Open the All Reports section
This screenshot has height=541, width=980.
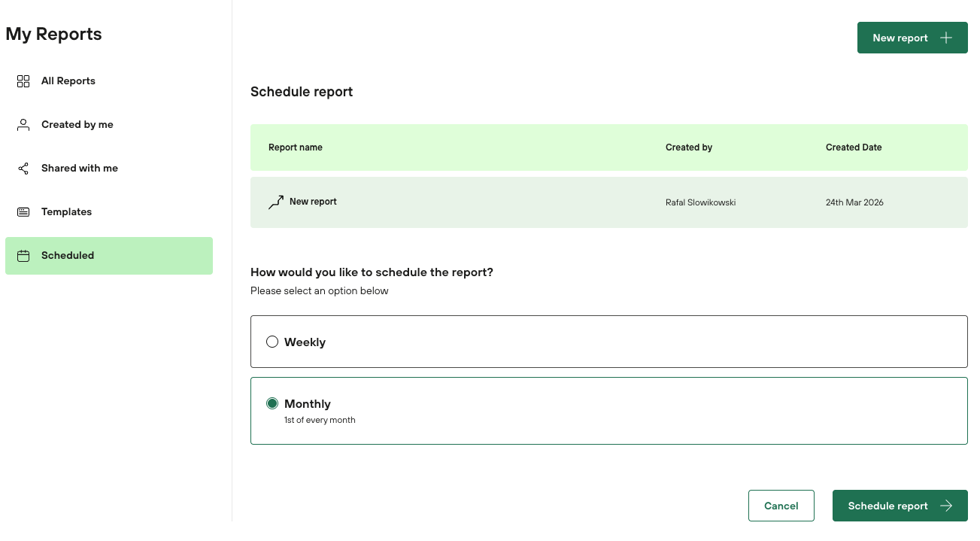[68, 81]
